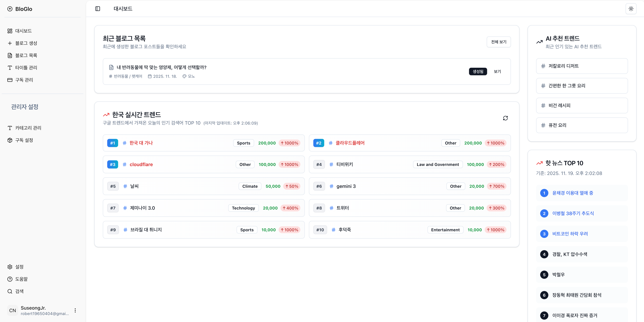Screen dimensions: 644x322
Task: Open 블로그 생성 from the sidebar
Action: click(x=26, y=43)
